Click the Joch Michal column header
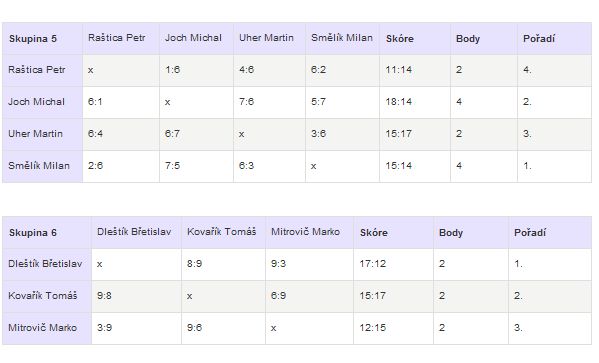 196,39
